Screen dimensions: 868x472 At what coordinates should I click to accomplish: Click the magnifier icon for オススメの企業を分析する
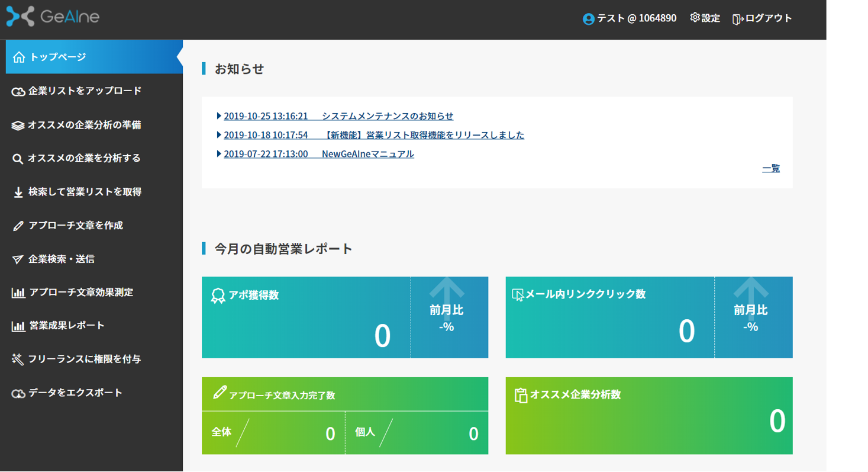18,159
